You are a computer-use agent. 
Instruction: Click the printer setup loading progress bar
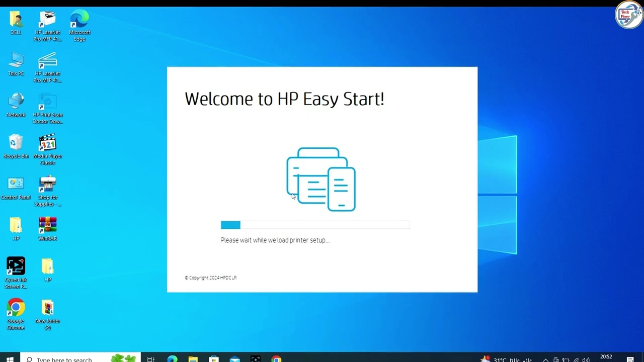(x=315, y=225)
